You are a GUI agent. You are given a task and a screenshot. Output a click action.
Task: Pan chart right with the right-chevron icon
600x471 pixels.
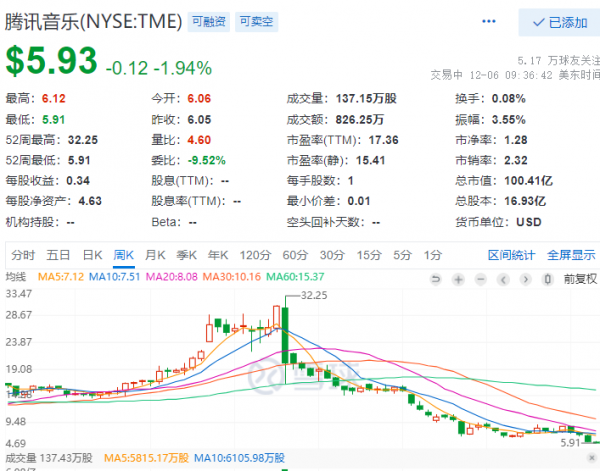pos(526,280)
